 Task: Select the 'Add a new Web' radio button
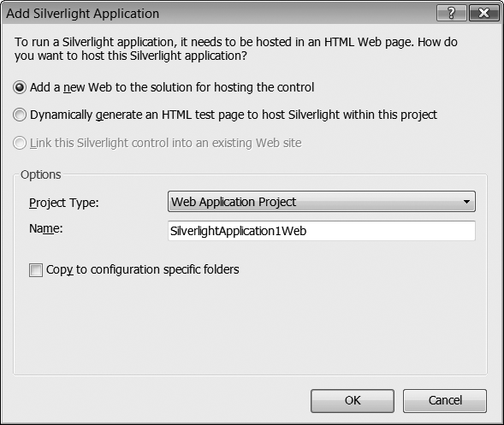[x=20, y=87]
